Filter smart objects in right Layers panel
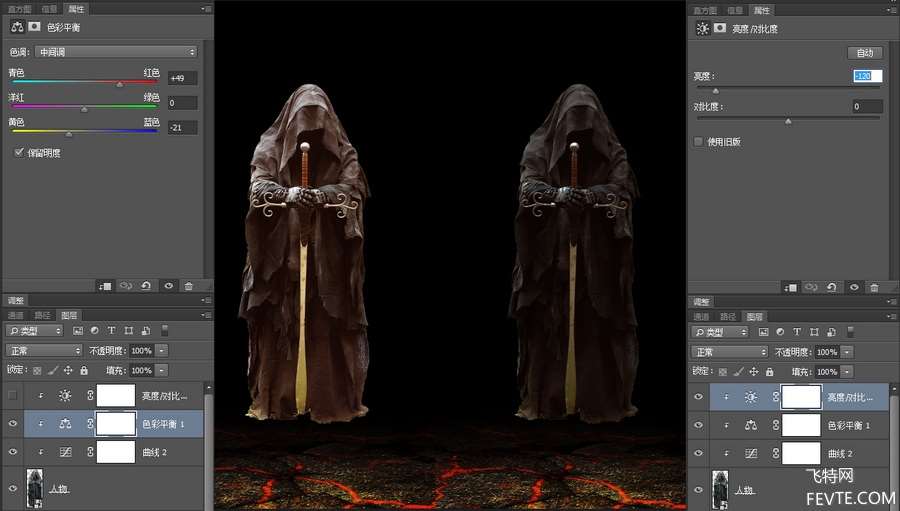Screen dimensions: 900x511 coord(831,332)
